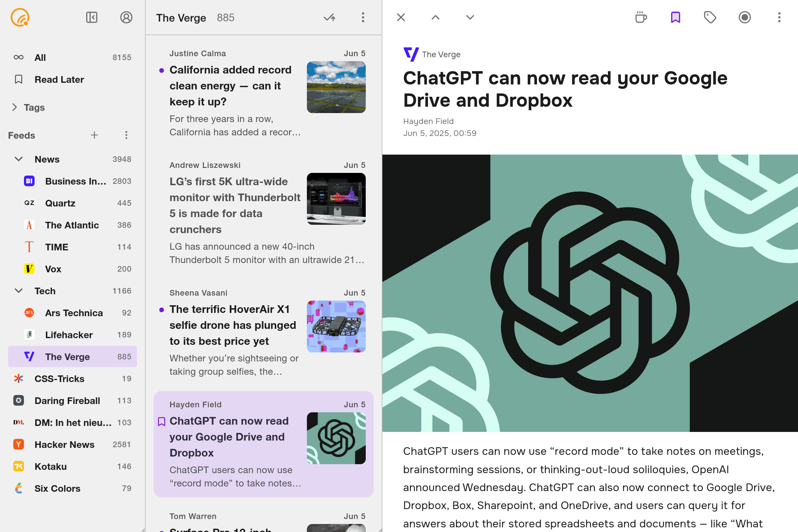798x532 pixels.
Task: Mark all Verge articles read with the checkmark icon
Action: pyautogui.click(x=329, y=18)
